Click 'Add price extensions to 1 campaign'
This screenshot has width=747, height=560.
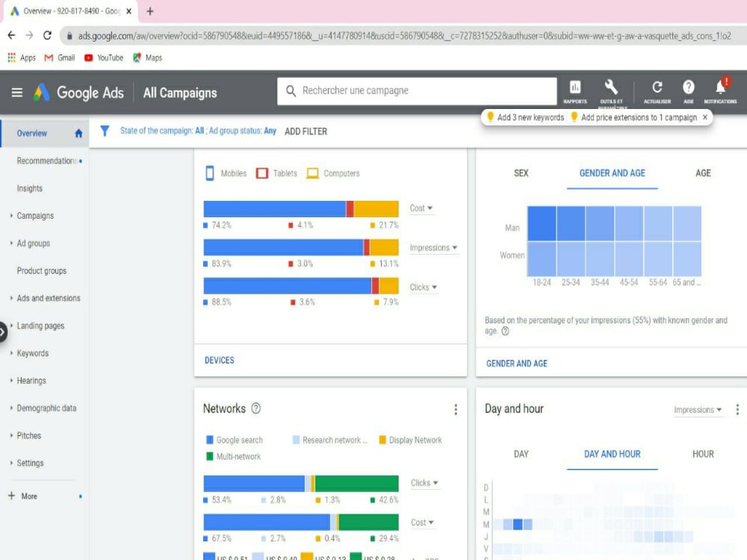click(633, 117)
